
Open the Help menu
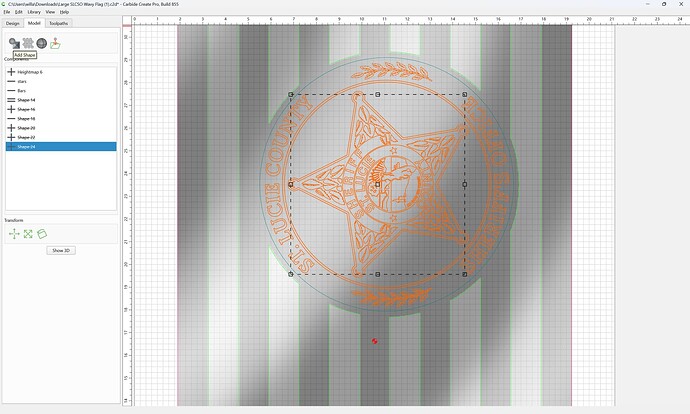64,12
